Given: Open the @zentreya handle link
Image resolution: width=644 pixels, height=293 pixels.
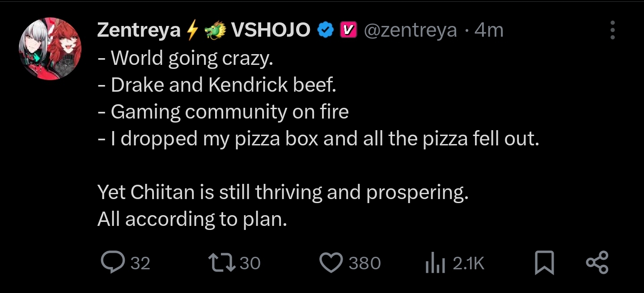Looking at the screenshot, I should [x=411, y=30].
